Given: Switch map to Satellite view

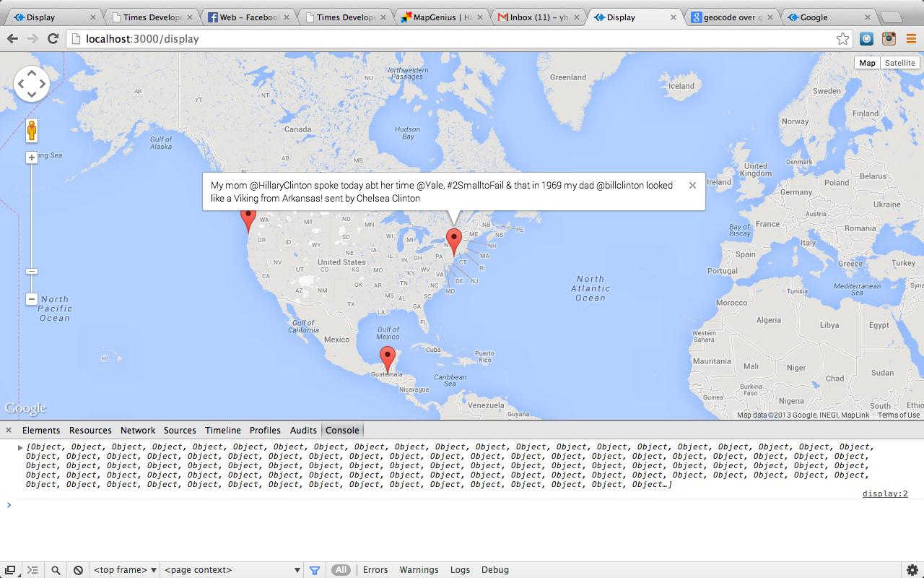Looking at the screenshot, I should click(900, 63).
